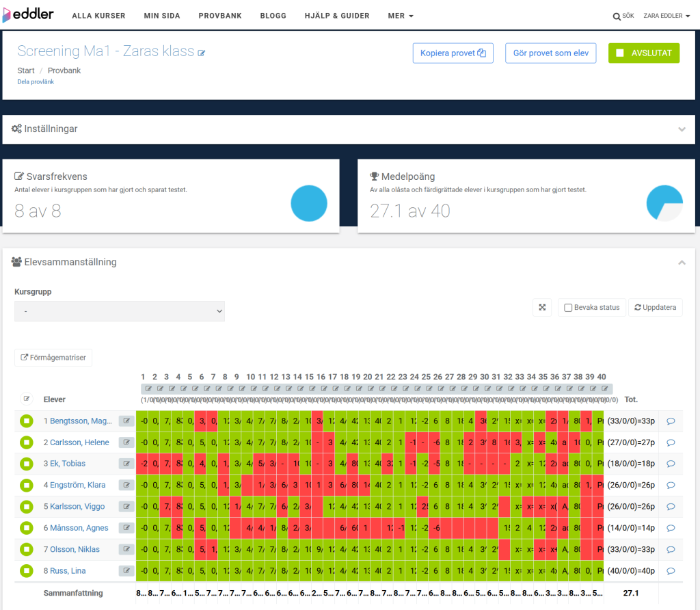The image size is (700, 610).
Task: Open comment bubble for Bengtsson row
Action: click(x=670, y=421)
